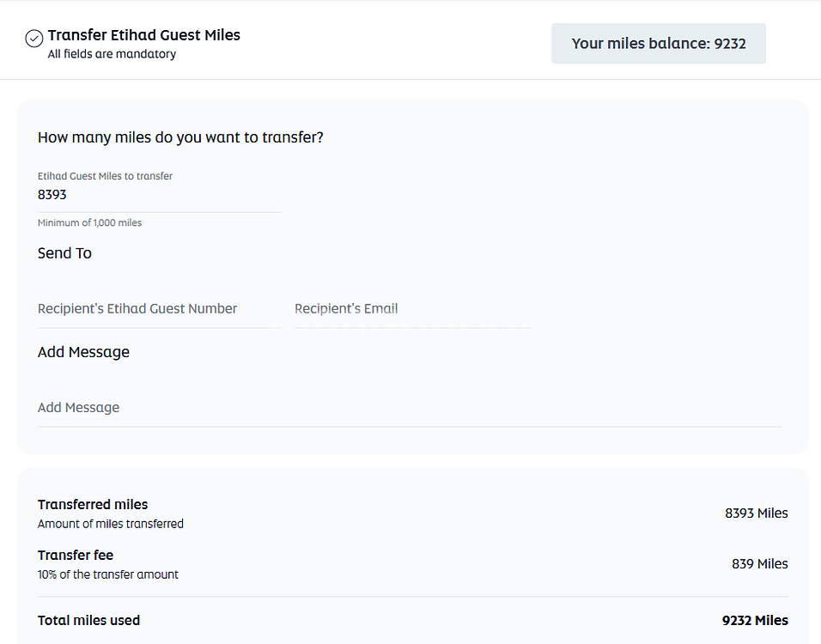Click the Total miles used label
Screen dimensions: 821x644
pyautogui.click(x=88, y=620)
